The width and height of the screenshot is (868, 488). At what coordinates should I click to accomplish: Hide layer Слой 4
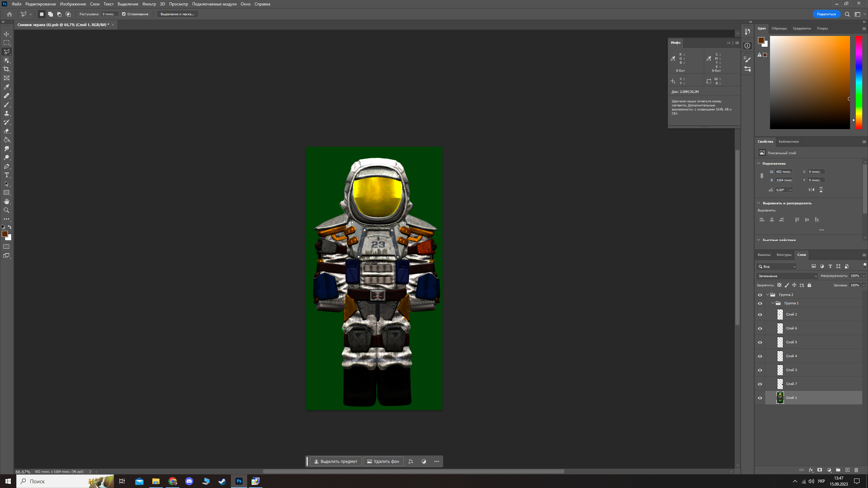click(760, 356)
